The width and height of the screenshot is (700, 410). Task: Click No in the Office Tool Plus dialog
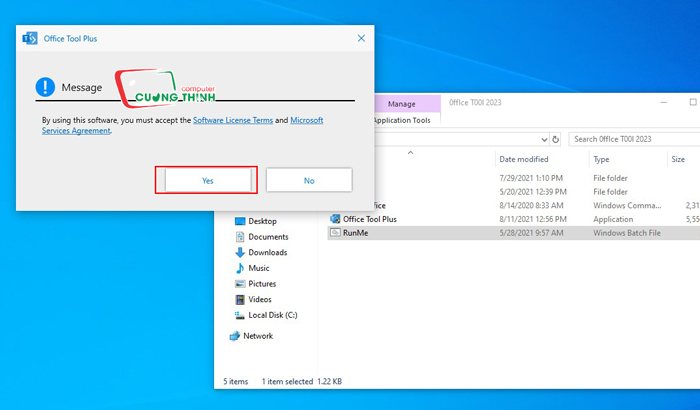[x=309, y=180]
